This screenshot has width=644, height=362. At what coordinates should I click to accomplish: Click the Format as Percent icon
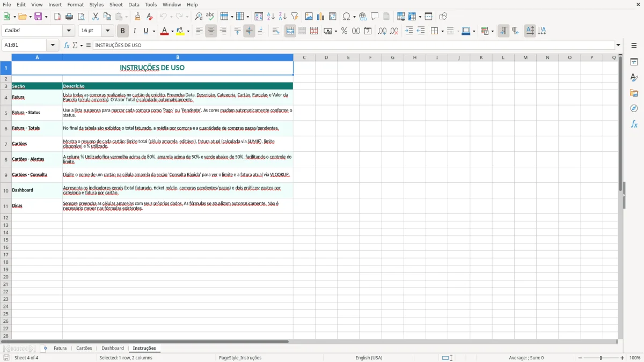pos(344,31)
